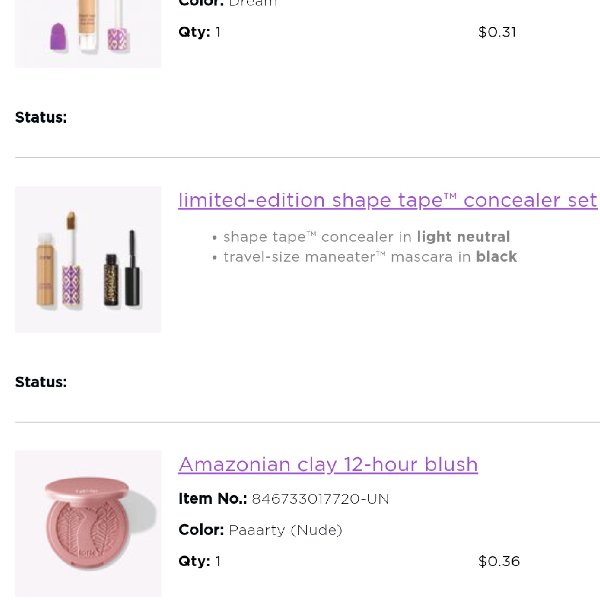Open the limited-edition shape tape concealer set link
Screen dimensions: 600x600
coord(388,200)
